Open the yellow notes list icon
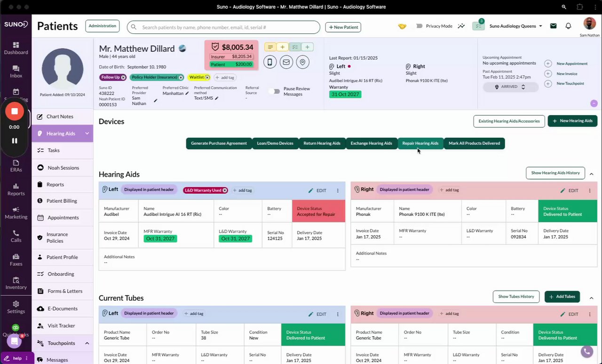The width and height of the screenshot is (602, 364). (x=270, y=47)
